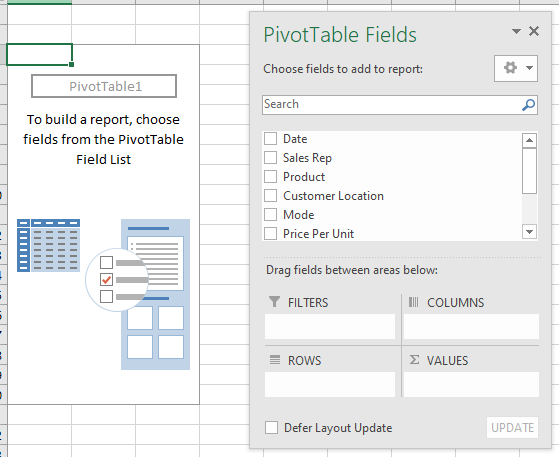Click the FILTERS funnel icon
The height and width of the screenshot is (457, 559).
pos(274,302)
